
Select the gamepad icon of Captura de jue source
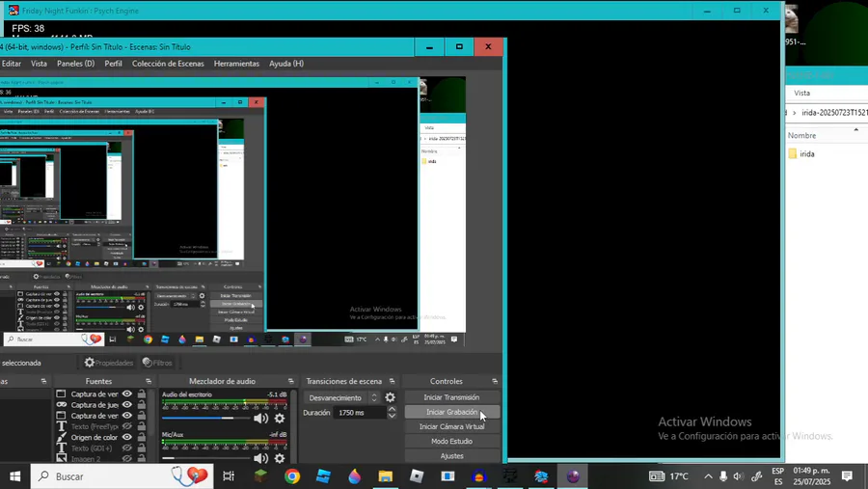62,405
